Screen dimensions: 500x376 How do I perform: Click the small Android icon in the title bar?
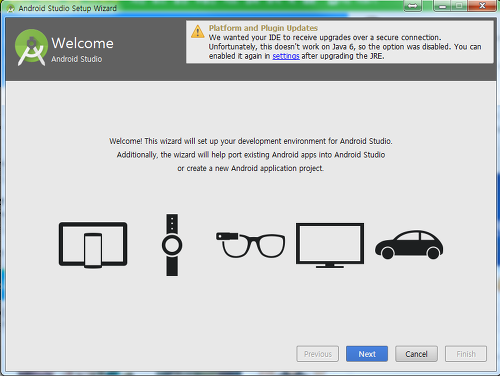coord(11,8)
